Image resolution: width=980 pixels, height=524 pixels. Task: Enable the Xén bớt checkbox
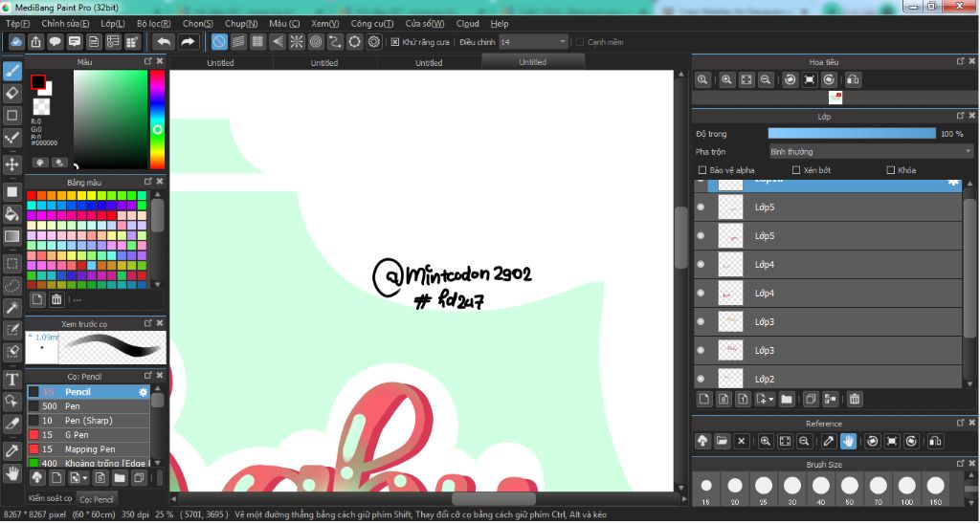[795, 170]
